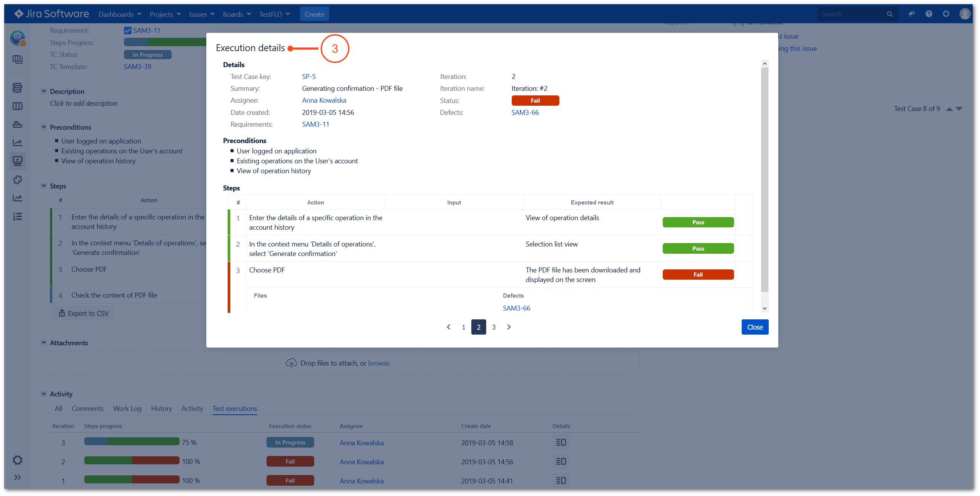Toggle the SAM3-11 requirement checkbox
Viewport: 980px width, 496px height.
[128, 30]
